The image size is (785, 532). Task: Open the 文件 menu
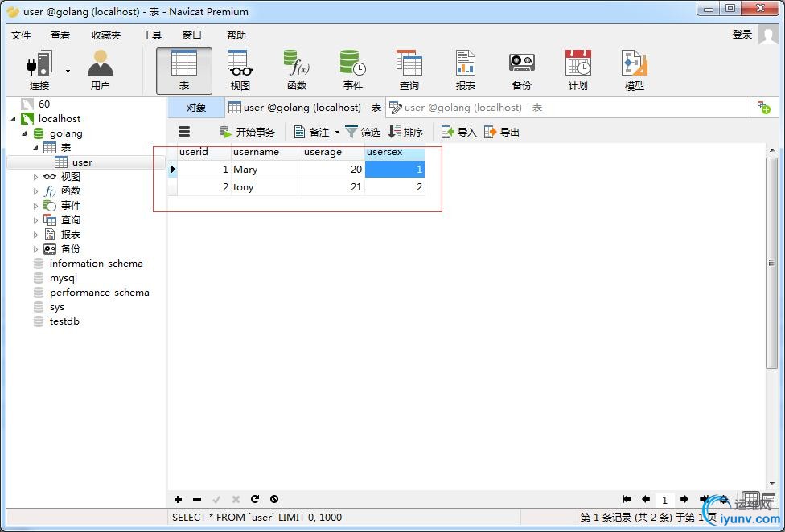[21, 35]
